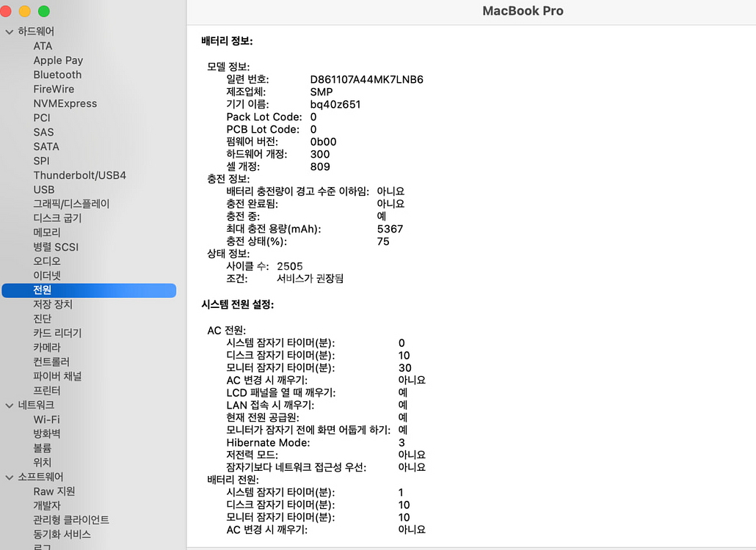756x550 pixels.
Task: Open 동기화 서비스 sidebar entry
Action: tap(62, 535)
